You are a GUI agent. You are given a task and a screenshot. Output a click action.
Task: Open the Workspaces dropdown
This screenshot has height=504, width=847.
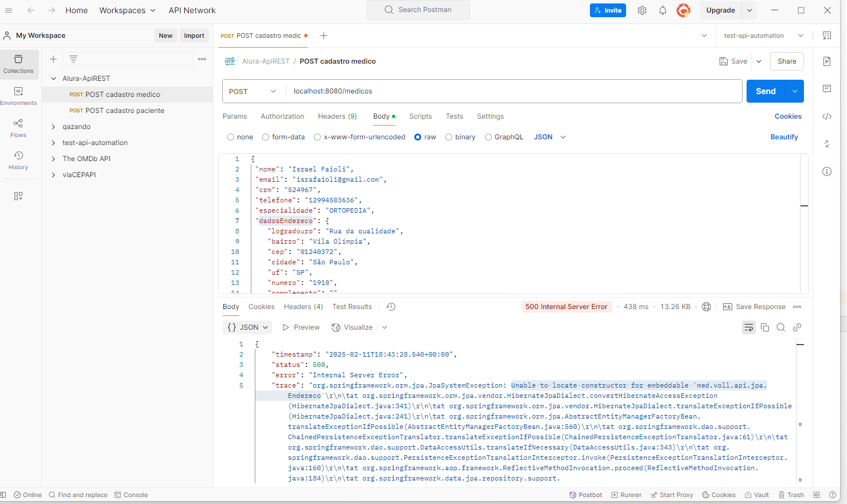click(127, 10)
